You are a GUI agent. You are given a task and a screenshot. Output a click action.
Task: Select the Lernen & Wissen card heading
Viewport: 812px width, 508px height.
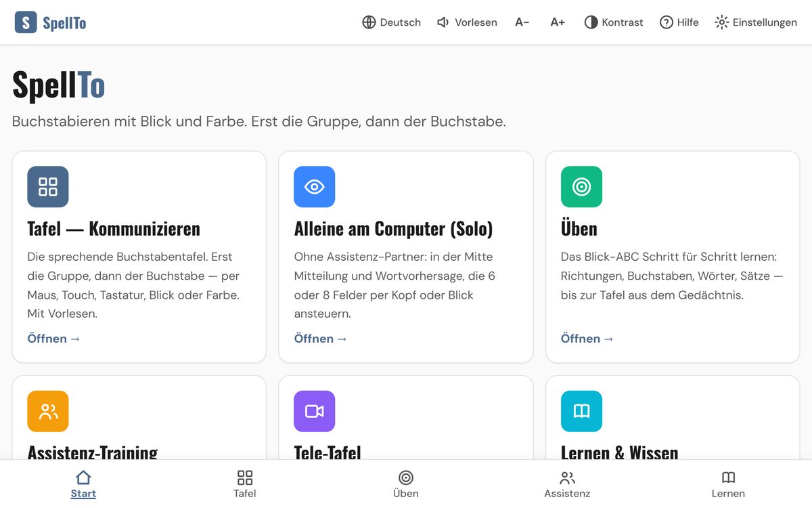click(x=620, y=452)
